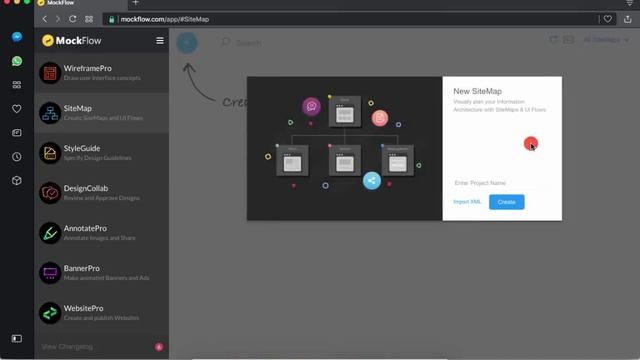Select BannerPro from the app list

click(x=102, y=273)
